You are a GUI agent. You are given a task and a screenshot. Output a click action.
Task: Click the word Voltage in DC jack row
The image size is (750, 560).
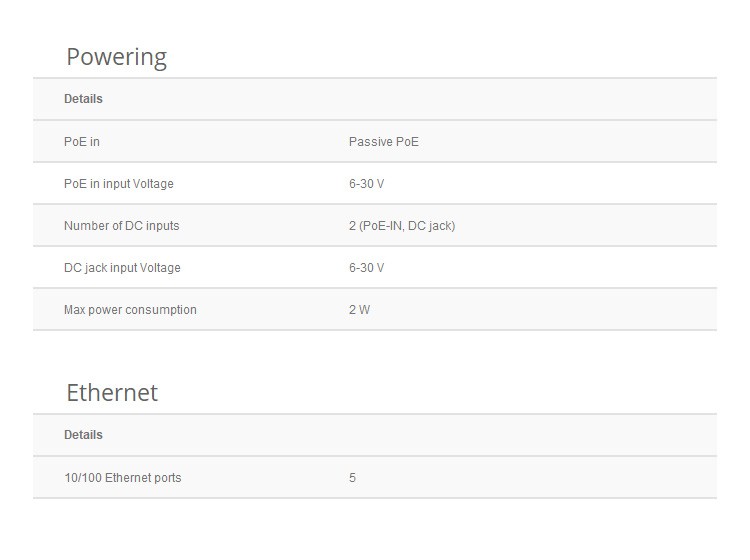(x=160, y=268)
